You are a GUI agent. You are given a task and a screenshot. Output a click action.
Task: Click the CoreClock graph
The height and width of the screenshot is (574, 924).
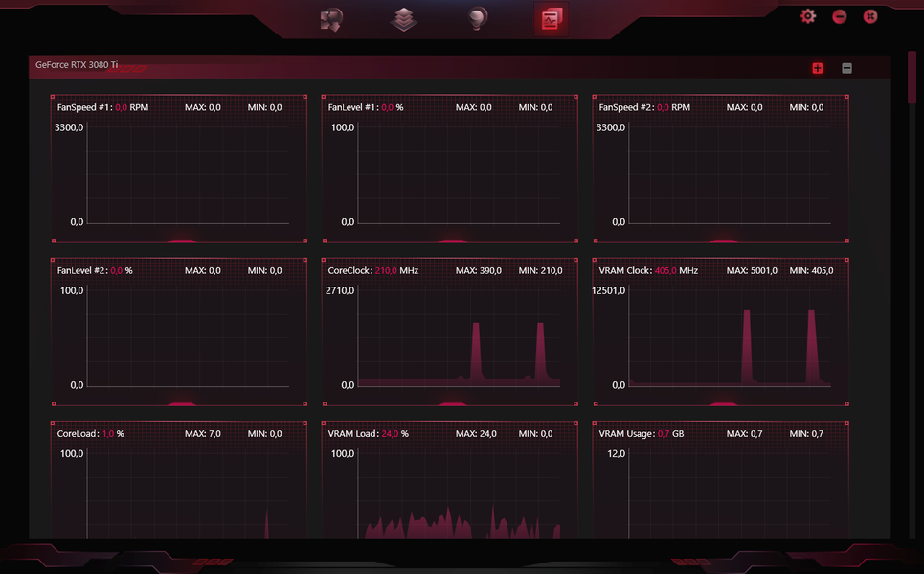coord(450,332)
